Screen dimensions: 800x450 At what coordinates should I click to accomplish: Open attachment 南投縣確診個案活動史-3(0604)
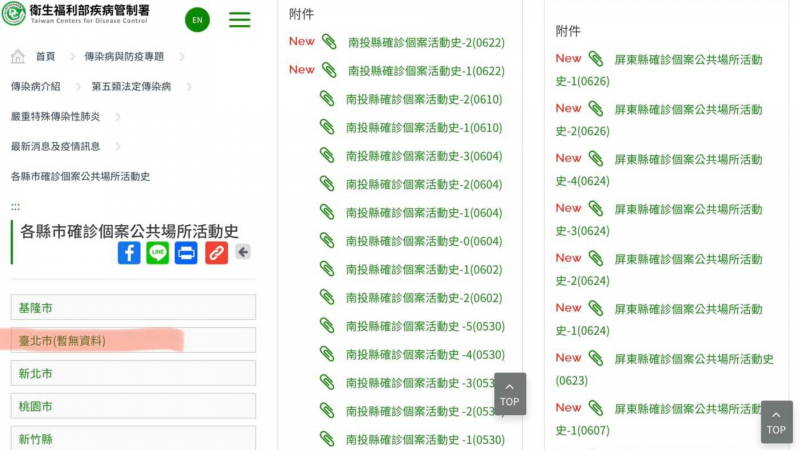423,156
